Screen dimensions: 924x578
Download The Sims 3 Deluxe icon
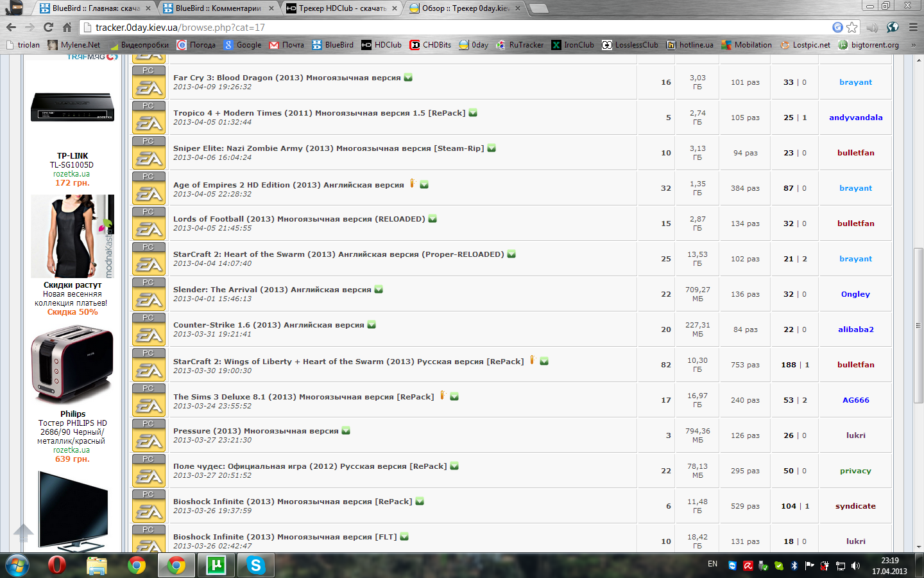[454, 397]
